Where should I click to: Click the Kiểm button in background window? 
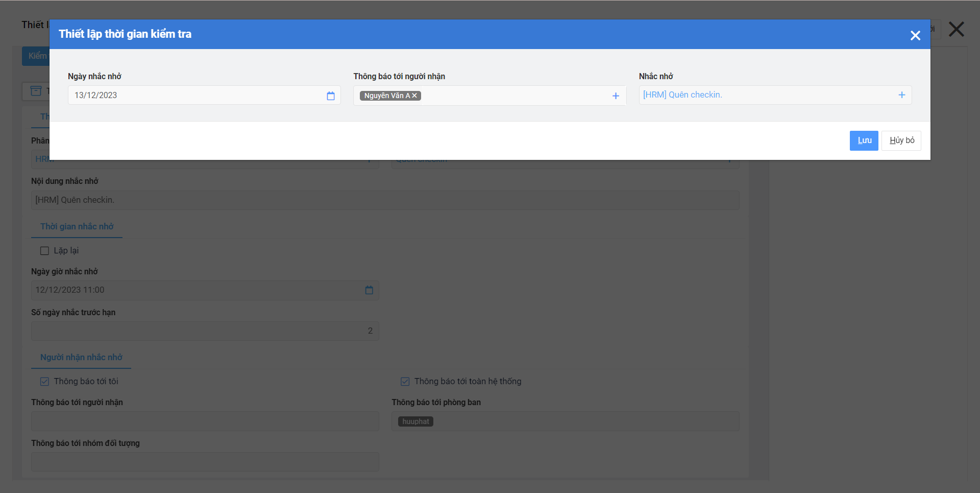click(x=36, y=56)
